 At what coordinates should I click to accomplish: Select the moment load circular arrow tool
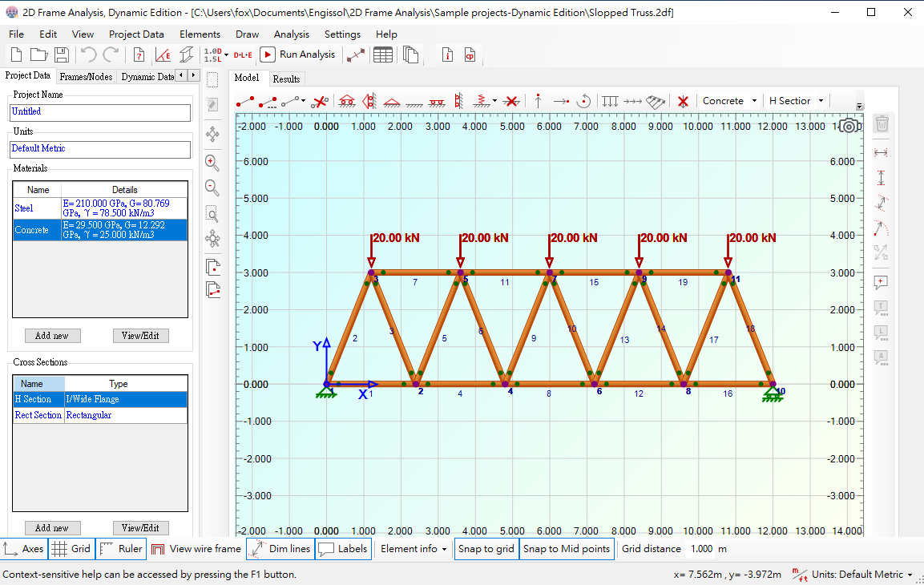(584, 101)
